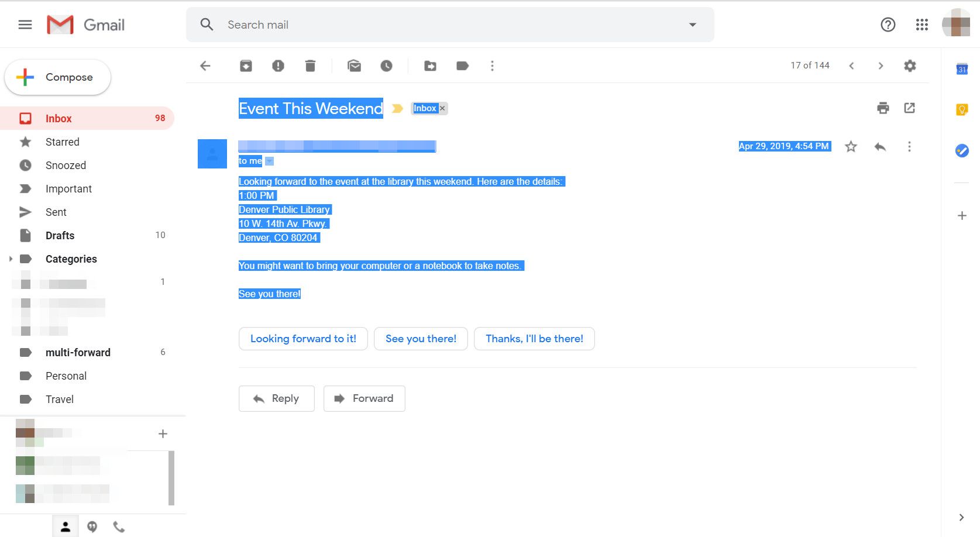Toggle the importance marker beside subject
The image size is (980, 537).
[397, 108]
